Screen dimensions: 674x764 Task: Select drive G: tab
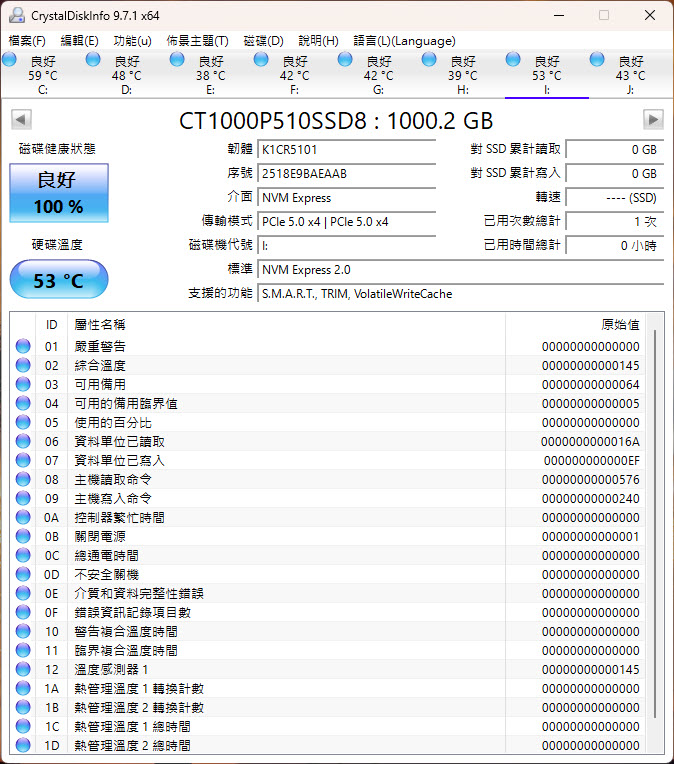tap(378, 75)
